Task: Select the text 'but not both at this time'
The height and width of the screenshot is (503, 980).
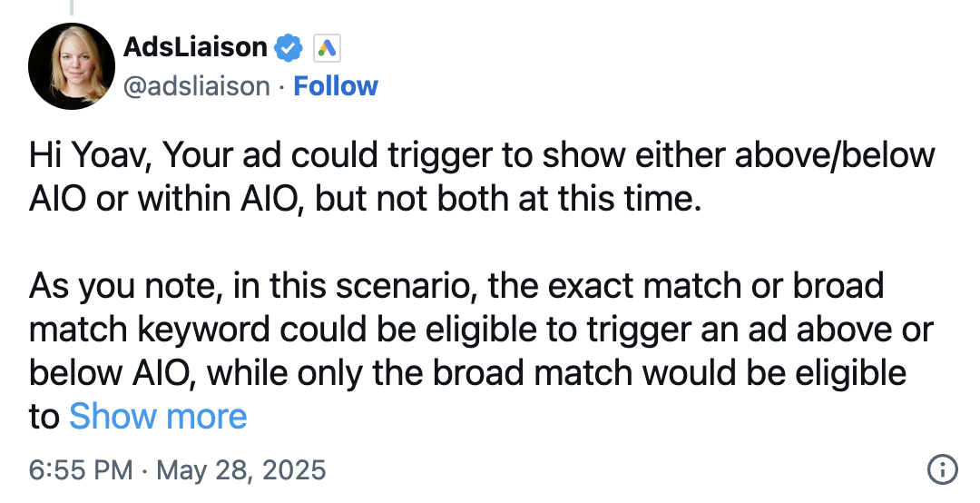Action: tap(507, 199)
